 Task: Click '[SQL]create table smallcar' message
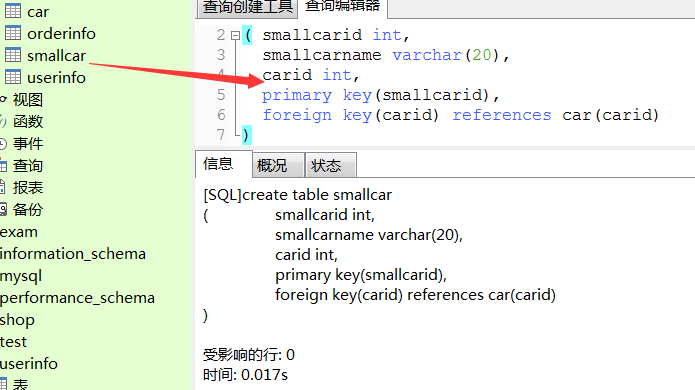pyautogui.click(x=297, y=195)
